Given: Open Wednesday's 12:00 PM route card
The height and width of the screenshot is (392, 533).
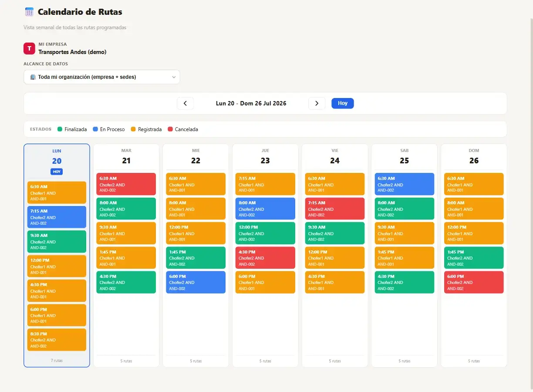Looking at the screenshot, I should 196,233.
